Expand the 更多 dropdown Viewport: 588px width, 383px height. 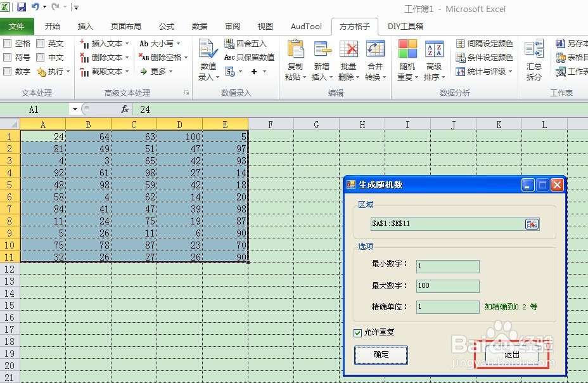pos(170,71)
